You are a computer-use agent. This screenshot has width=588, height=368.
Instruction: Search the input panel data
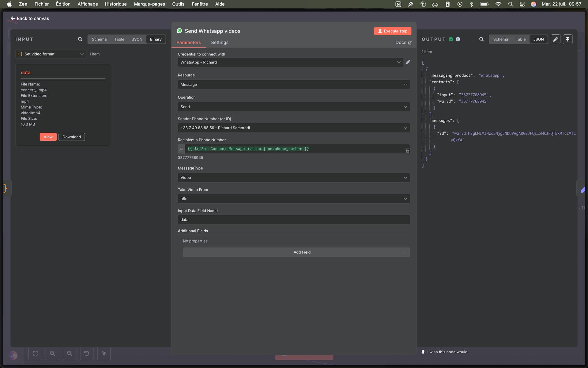80,39
